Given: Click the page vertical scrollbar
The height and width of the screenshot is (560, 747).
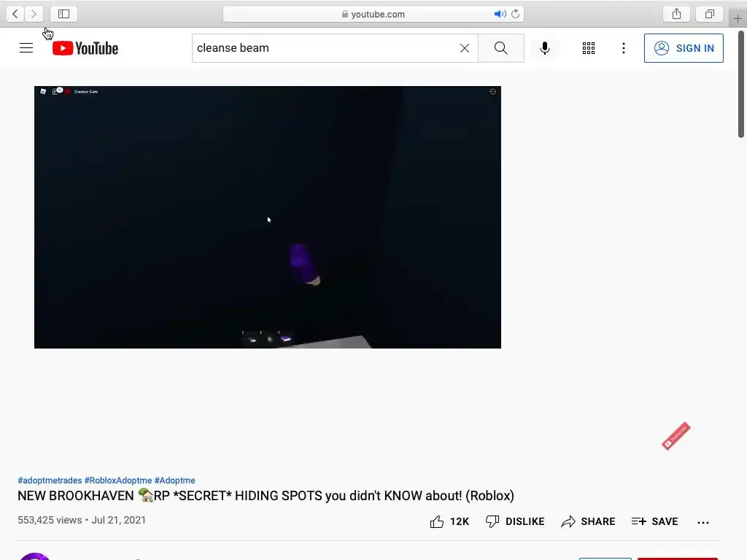Looking at the screenshot, I should (x=741, y=85).
